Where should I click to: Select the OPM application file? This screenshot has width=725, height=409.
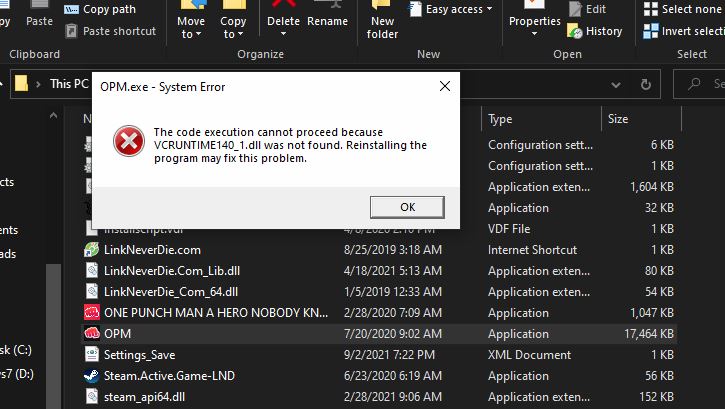point(117,334)
